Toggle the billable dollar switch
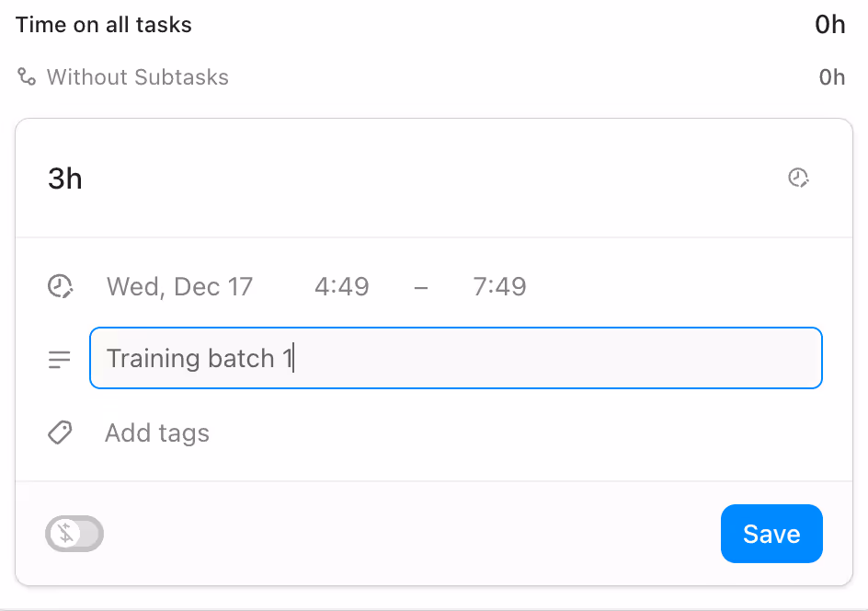 74,534
